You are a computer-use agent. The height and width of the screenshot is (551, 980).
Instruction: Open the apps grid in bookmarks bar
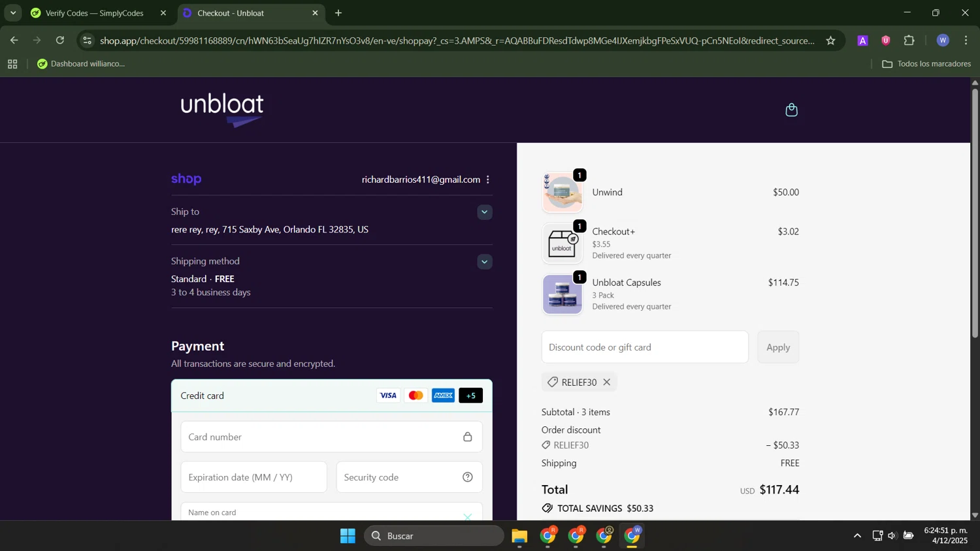click(x=12, y=64)
